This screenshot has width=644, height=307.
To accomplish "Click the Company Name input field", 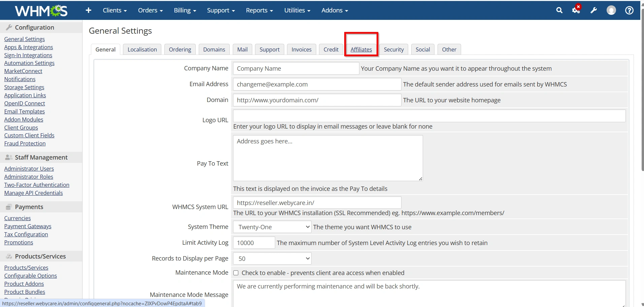I will (296, 69).
